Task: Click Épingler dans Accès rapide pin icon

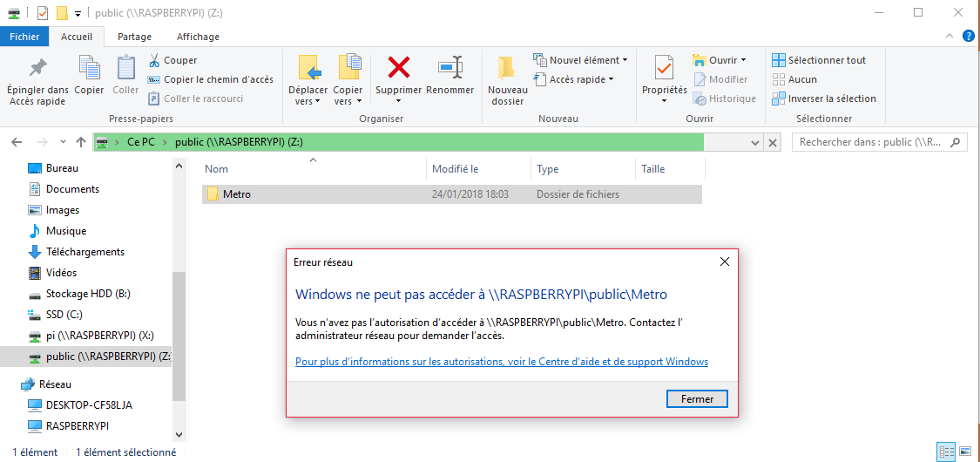Action: [x=38, y=67]
